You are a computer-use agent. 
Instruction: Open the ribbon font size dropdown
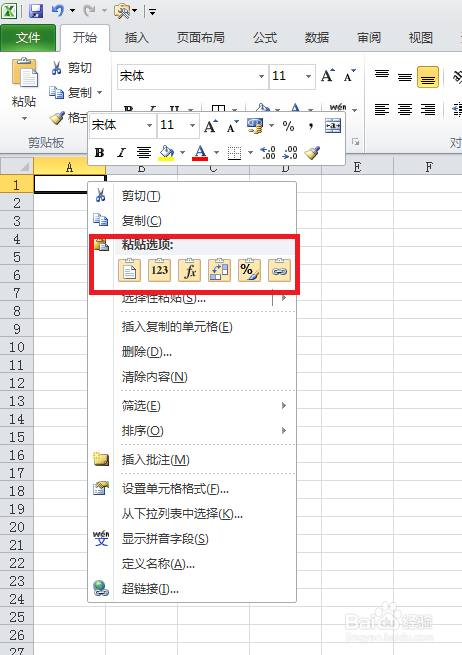(308, 76)
